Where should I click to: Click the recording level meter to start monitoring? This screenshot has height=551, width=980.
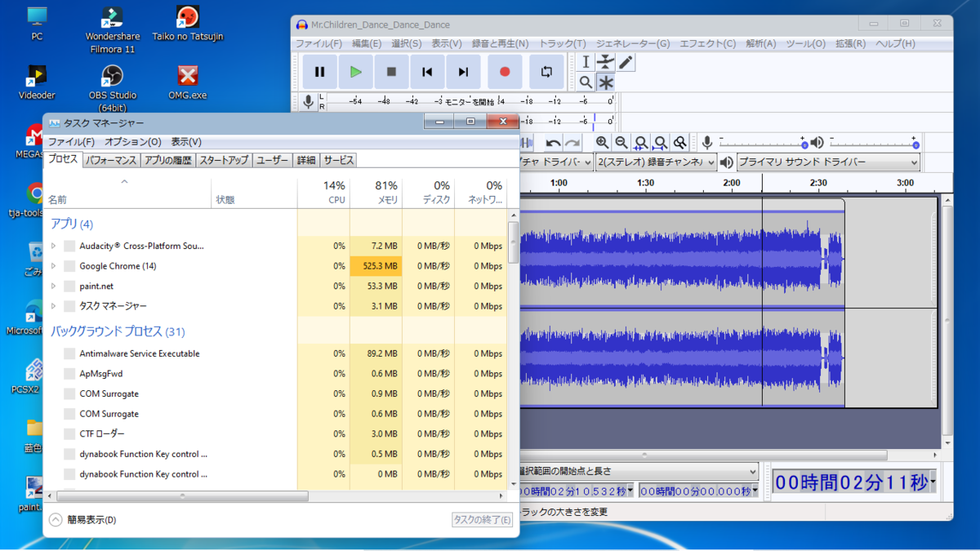coord(470,102)
